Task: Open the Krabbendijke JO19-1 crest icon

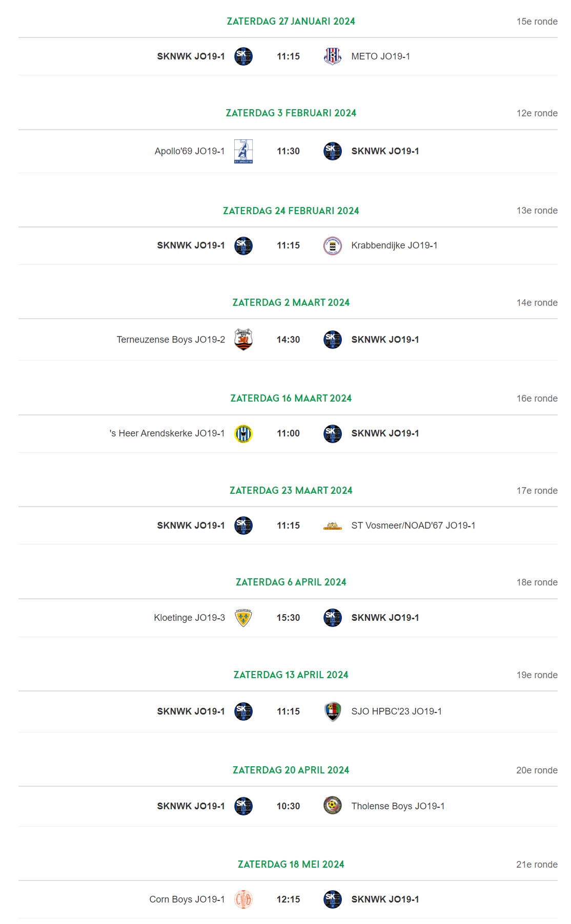Action: [x=333, y=246]
